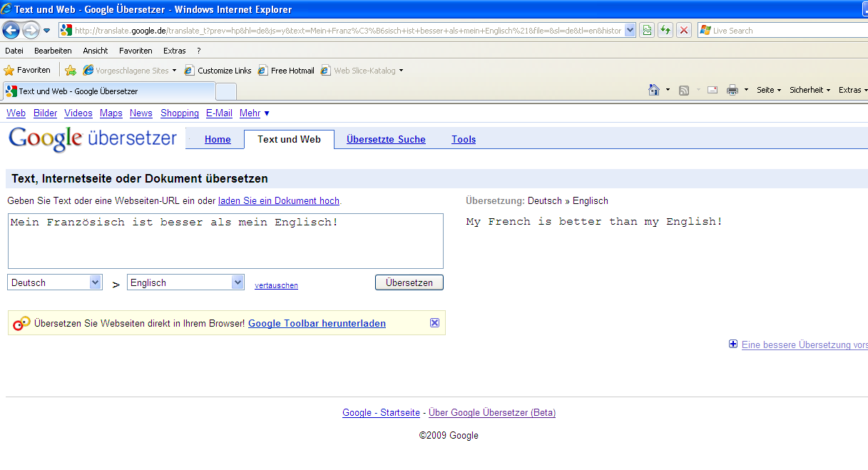Click 'Google Toolbar herunterladen' link
Viewport: 868px width, 470px height.
point(317,323)
